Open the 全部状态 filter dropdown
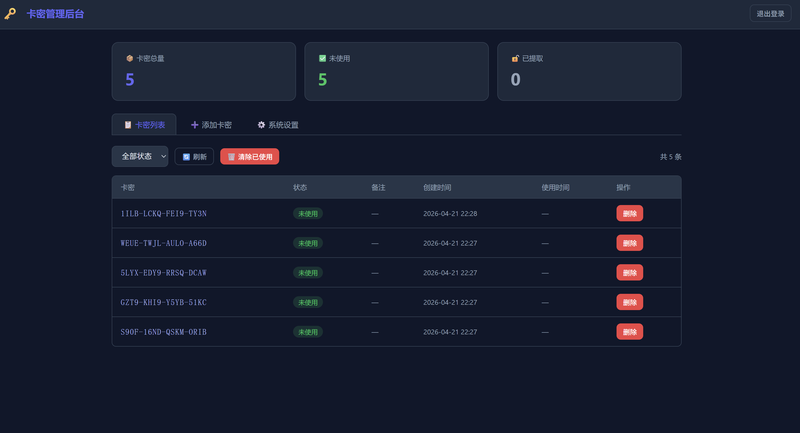This screenshot has height=433, width=800. click(x=140, y=157)
